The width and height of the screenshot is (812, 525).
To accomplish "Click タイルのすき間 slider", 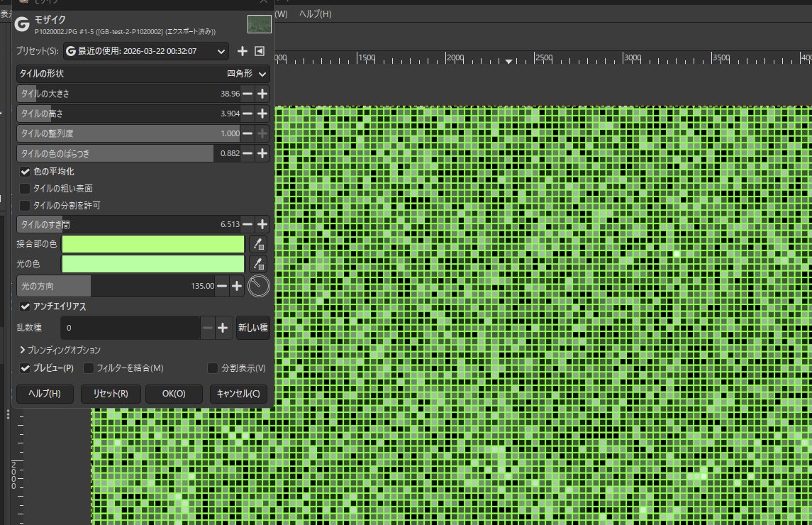I will (x=128, y=224).
